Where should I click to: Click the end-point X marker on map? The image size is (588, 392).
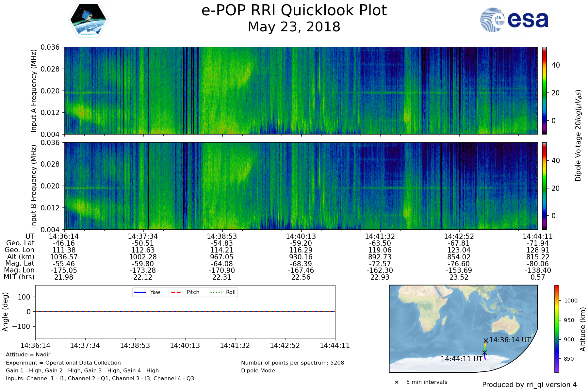pyautogui.click(x=484, y=352)
